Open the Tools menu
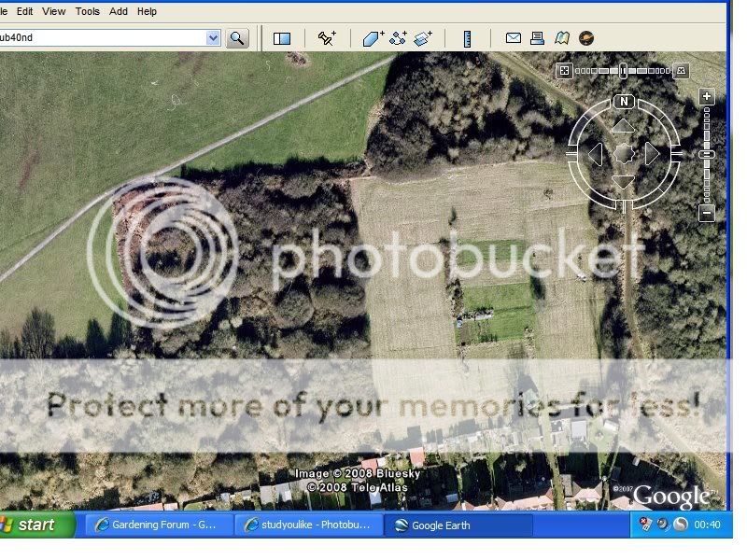Viewport: 747px width, 560px height. (x=87, y=11)
